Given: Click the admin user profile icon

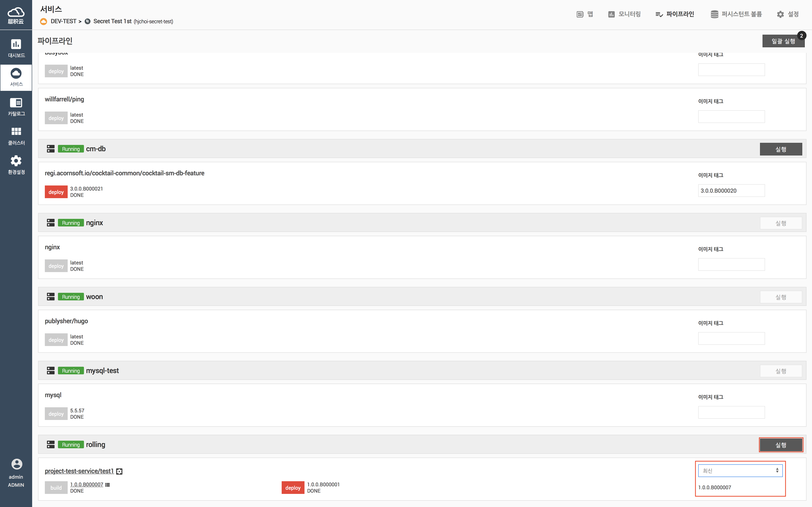Looking at the screenshot, I should pyautogui.click(x=16, y=464).
